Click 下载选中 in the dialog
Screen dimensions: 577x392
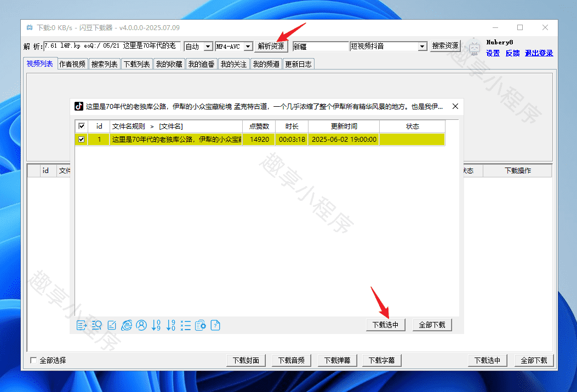[386, 325]
